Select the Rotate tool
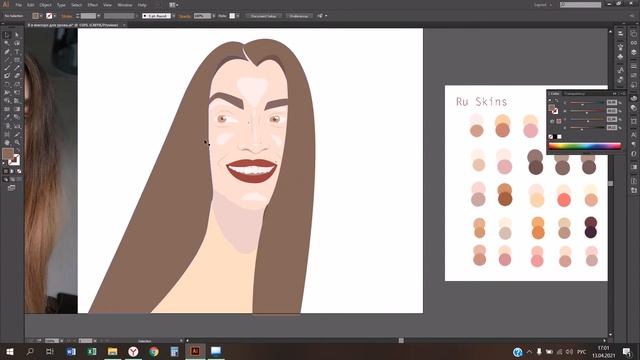The width and height of the screenshot is (640, 360). [7, 84]
